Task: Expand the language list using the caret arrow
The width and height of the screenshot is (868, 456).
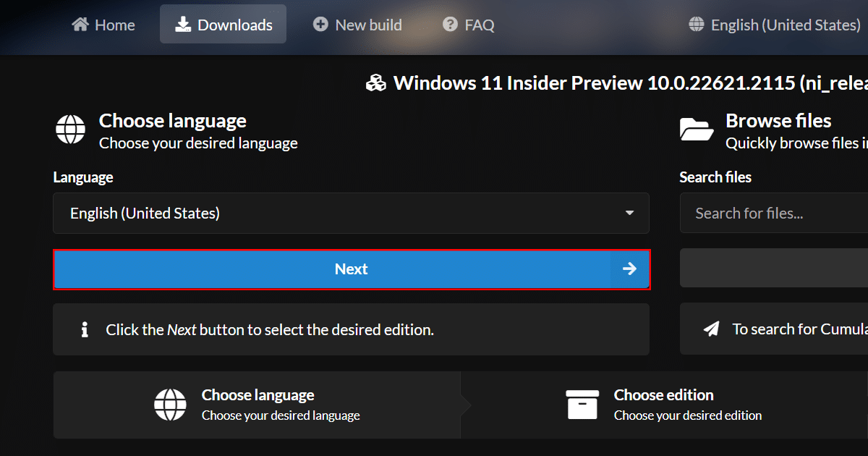Action: coord(629,214)
